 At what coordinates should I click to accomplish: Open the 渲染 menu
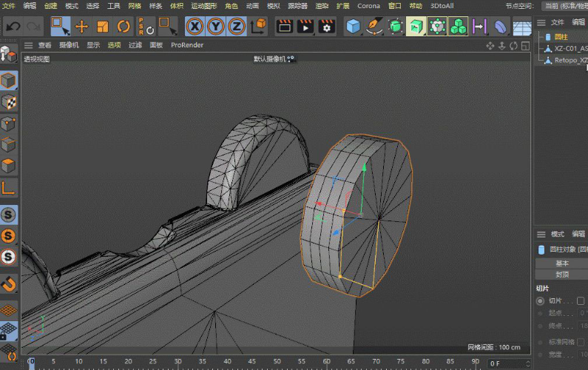click(322, 6)
